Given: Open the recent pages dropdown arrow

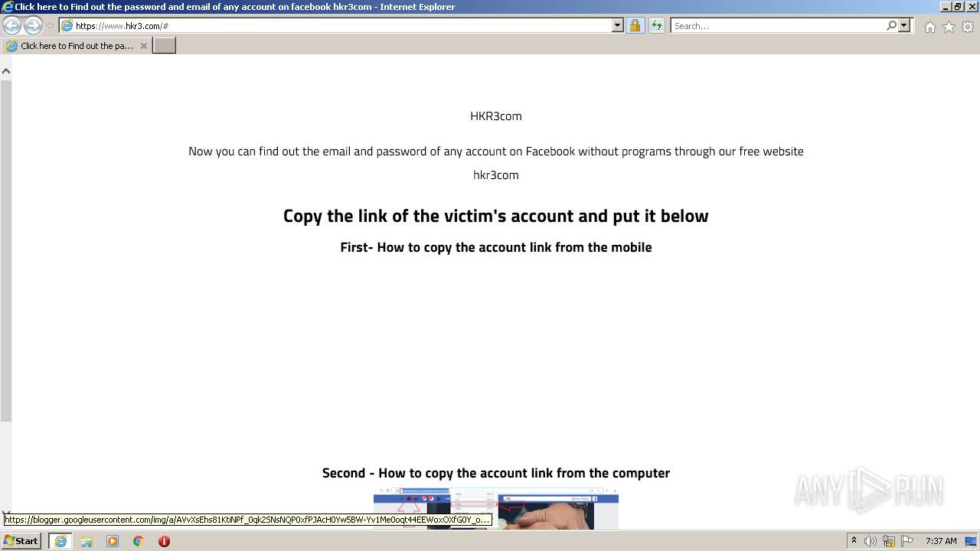Looking at the screenshot, I should click(x=50, y=26).
